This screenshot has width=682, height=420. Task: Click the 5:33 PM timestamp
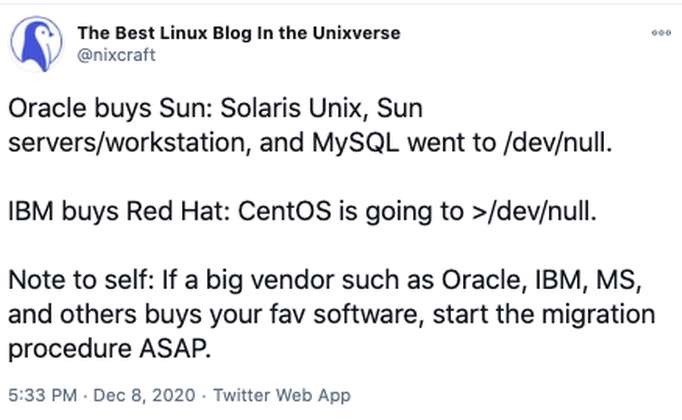[x=38, y=396]
